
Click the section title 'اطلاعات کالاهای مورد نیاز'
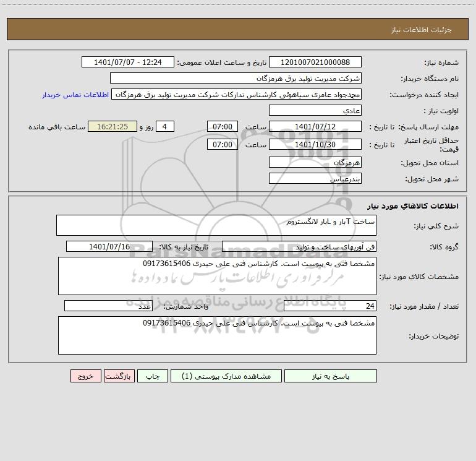[413, 206]
